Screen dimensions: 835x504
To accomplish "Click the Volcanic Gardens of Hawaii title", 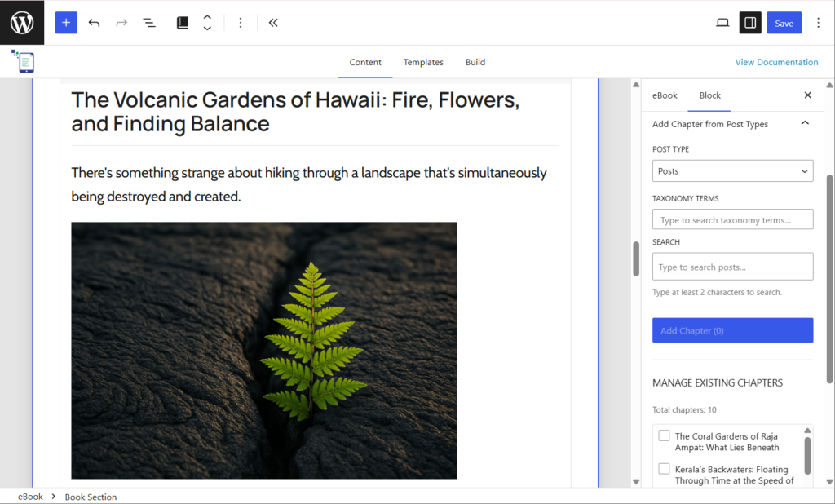I will pos(295,112).
